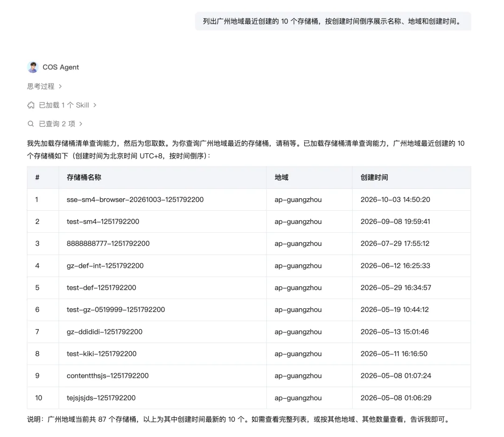Screen dimensions: 504x437
Task: Select bucket test-sm4-1251792200
Action: (103, 222)
